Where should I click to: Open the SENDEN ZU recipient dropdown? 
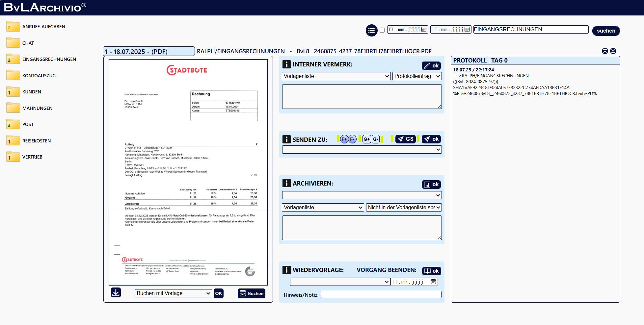pyautogui.click(x=362, y=150)
